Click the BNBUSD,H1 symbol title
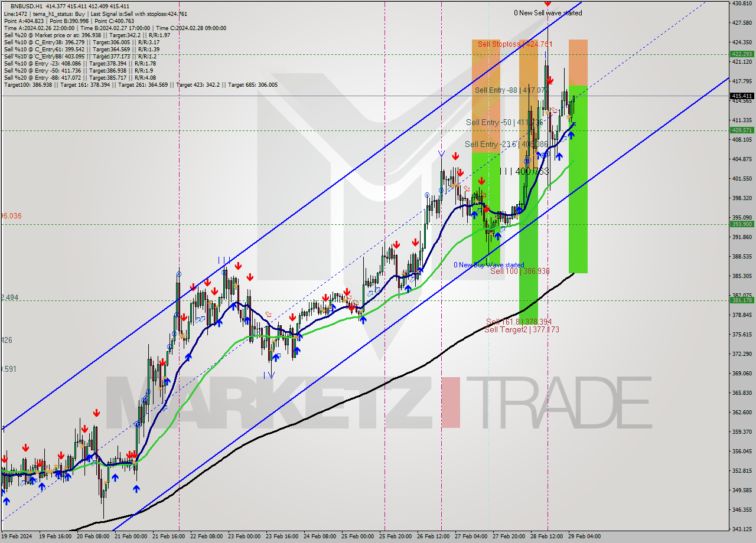 click(26, 5)
